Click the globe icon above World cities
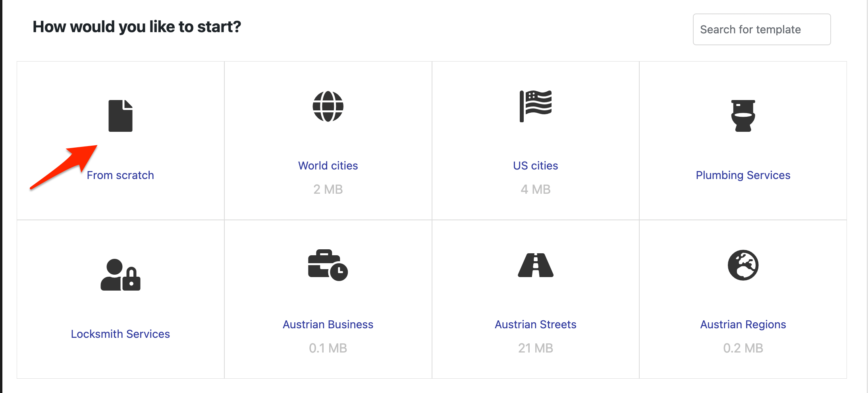The width and height of the screenshot is (868, 393). (x=328, y=106)
